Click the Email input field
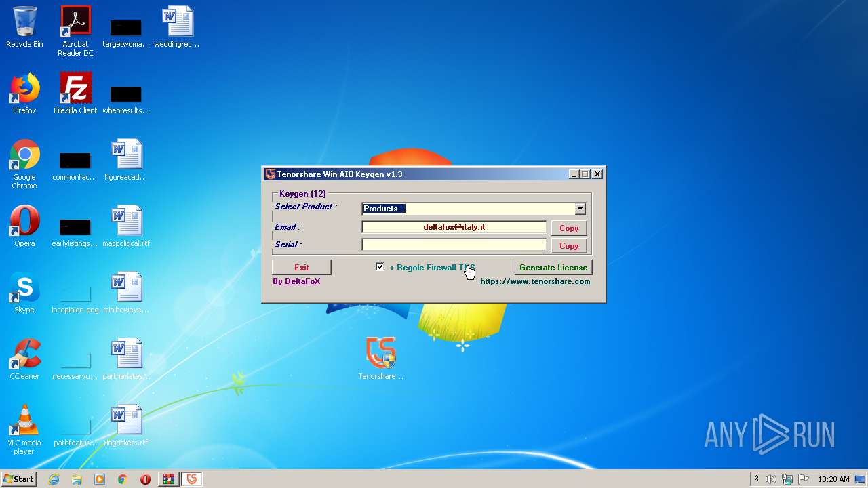 click(x=454, y=227)
